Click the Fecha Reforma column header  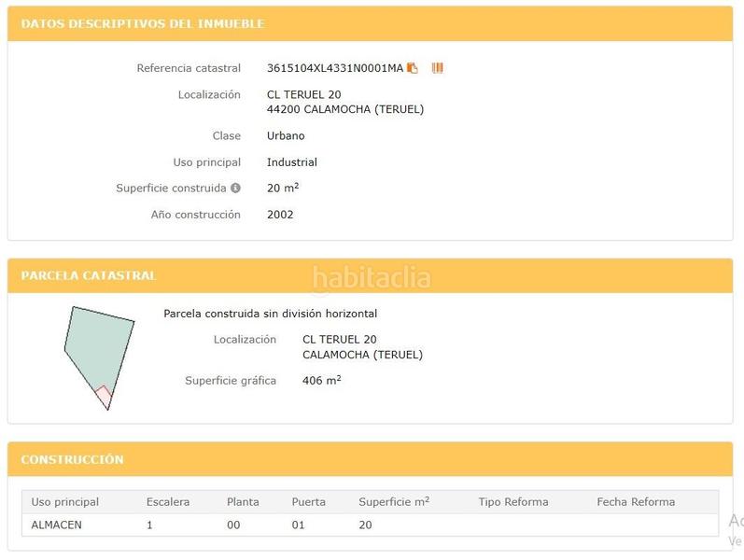(636, 501)
